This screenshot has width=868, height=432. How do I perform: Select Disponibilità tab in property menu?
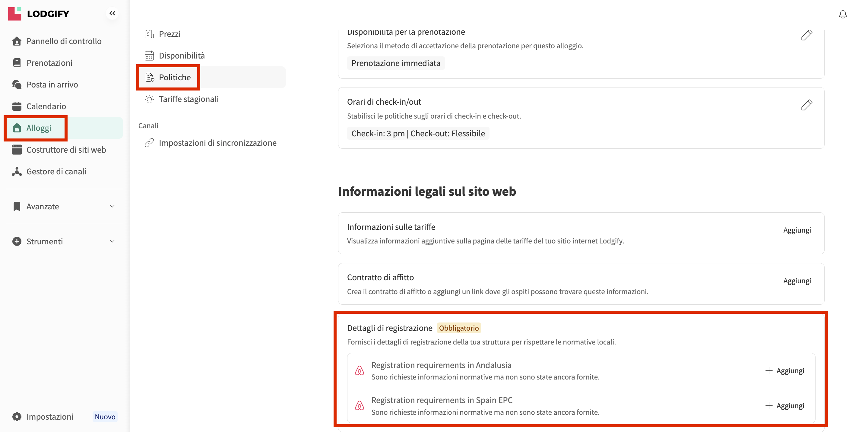(182, 56)
